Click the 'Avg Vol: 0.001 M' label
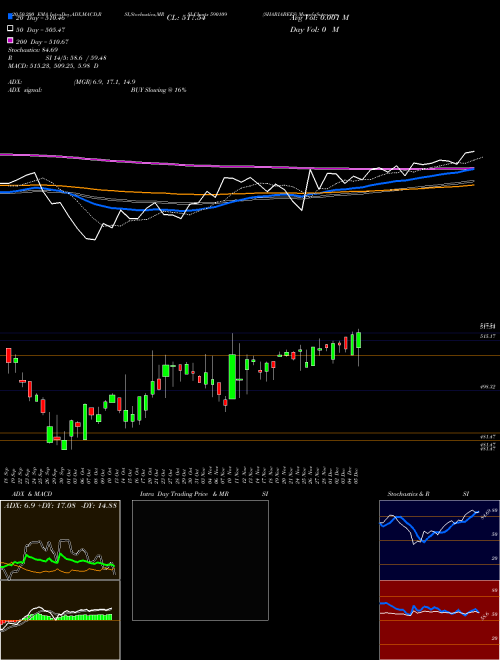This screenshot has width=500, height=660. [319, 18]
